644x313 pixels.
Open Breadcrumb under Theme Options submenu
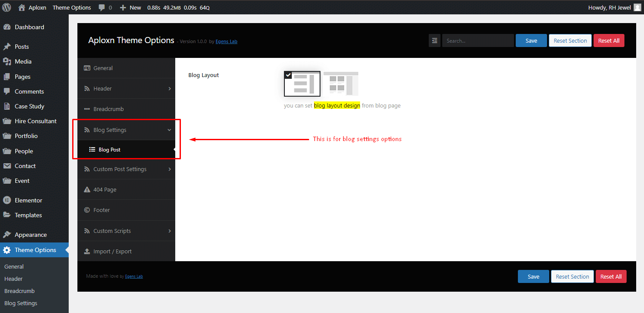coord(20,291)
